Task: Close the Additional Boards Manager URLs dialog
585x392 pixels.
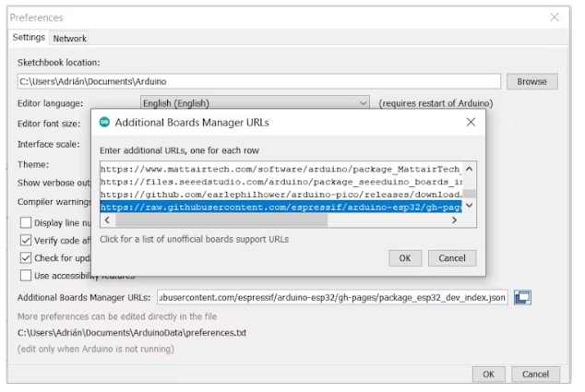Action: pos(471,122)
